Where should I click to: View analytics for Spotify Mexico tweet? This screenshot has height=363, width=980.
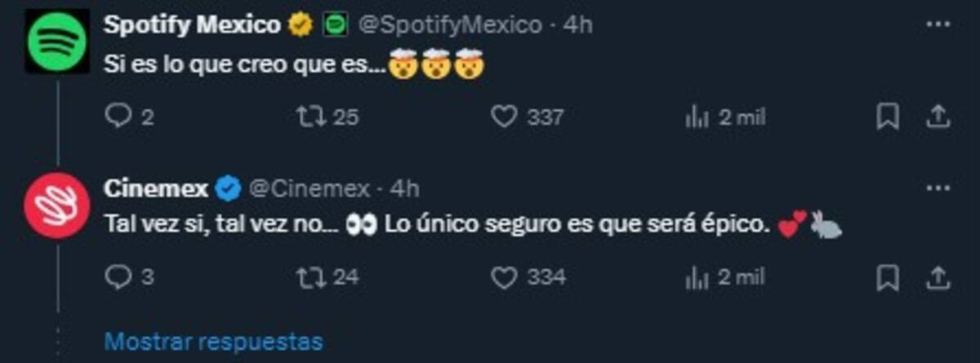pos(696,117)
